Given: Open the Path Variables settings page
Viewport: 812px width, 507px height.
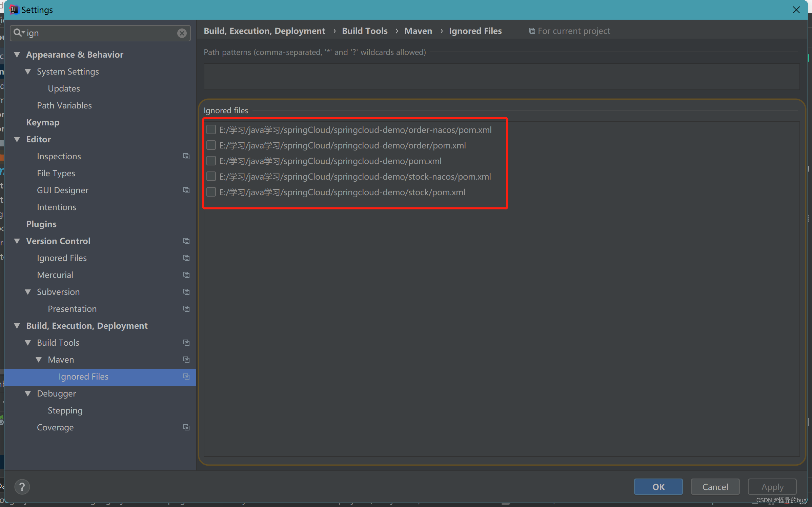Looking at the screenshot, I should point(64,105).
